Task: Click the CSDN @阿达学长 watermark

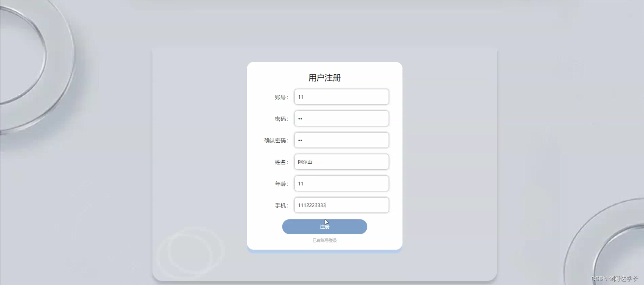Action: [615, 278]
